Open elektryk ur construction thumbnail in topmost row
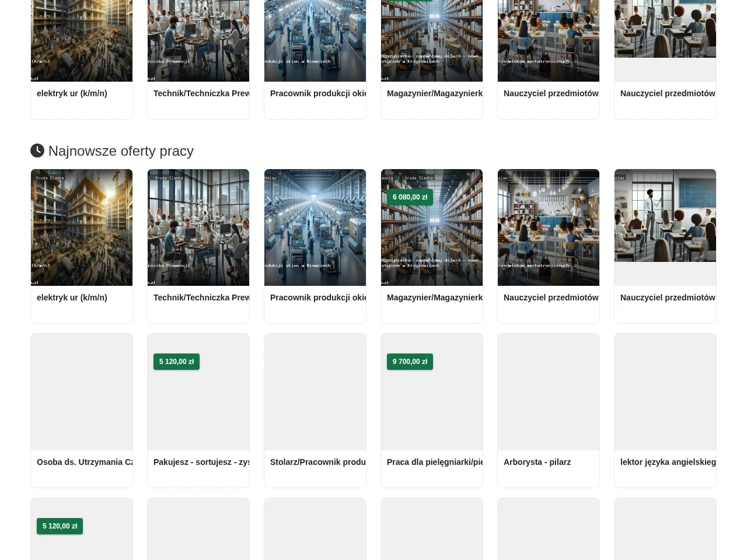This screenshot has height=560, width=747. (82, 41)
